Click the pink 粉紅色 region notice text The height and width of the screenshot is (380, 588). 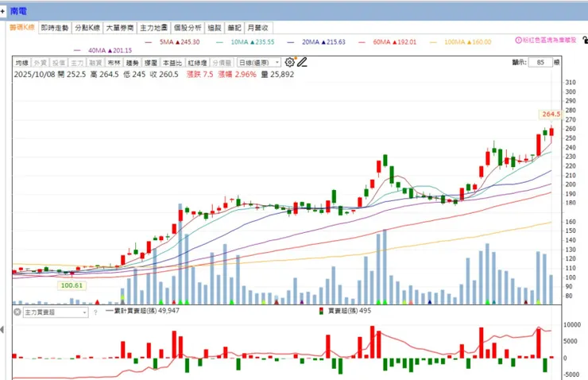[549, 40]
